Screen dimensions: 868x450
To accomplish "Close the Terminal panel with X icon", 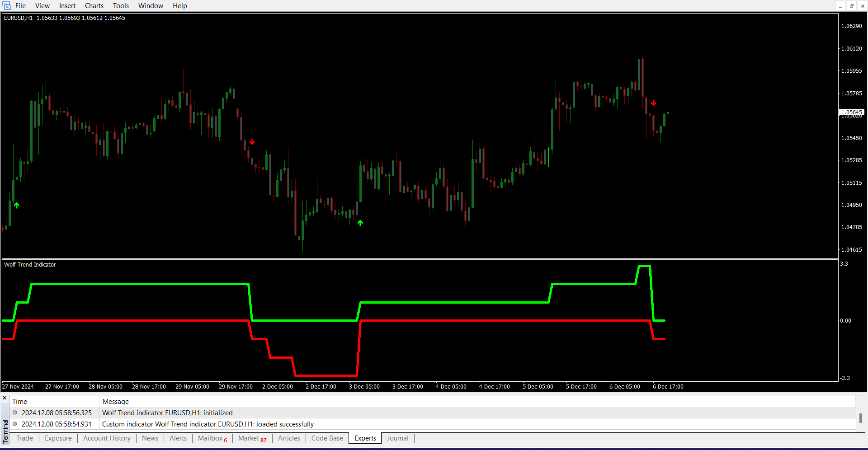I will pyautogui.click(x=5, y=398).
